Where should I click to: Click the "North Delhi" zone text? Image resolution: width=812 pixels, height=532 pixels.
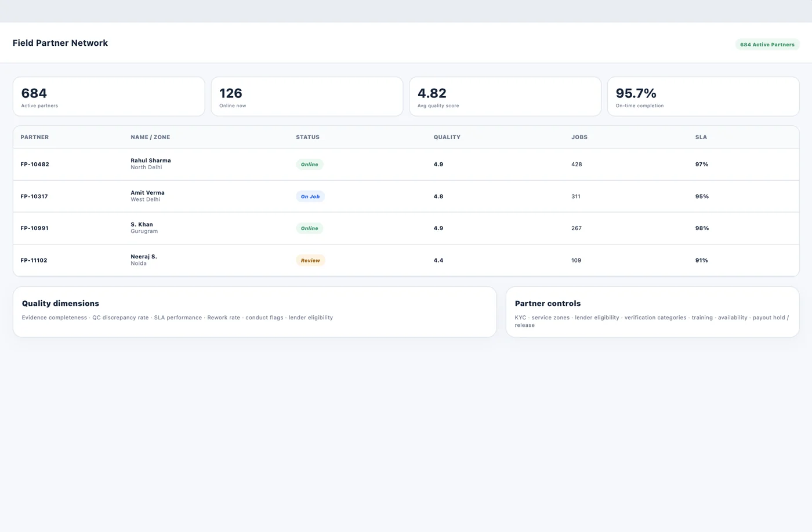point(146,167)
